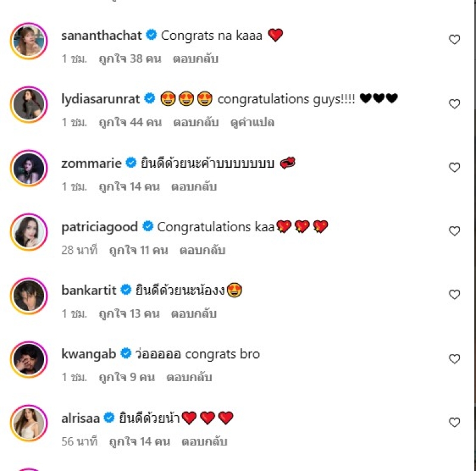Like lydiasarunrat's congratulations comment
This screenshot has height=471, width=476.
point(454,104)
